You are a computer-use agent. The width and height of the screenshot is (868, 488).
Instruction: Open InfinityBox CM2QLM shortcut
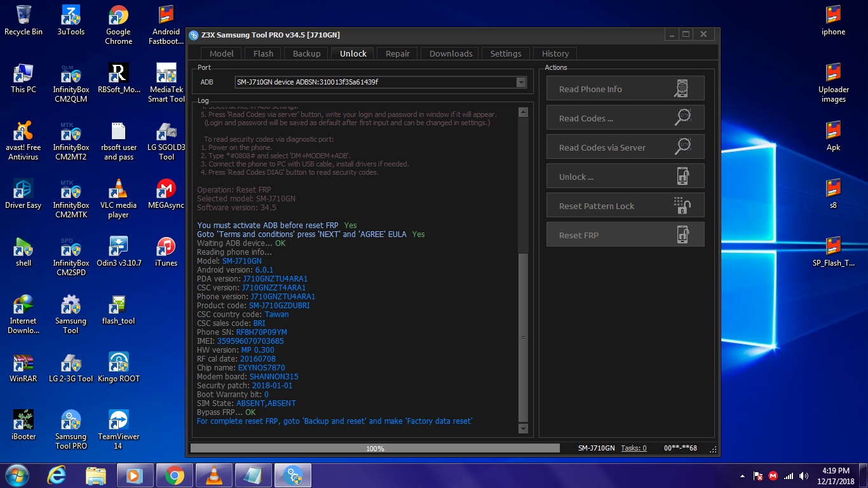pyautogui.click(x=71, y=83)
